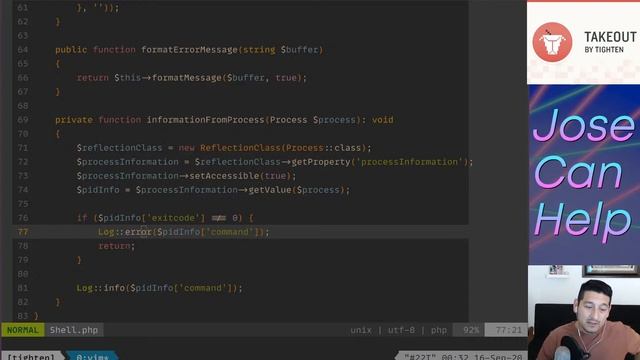Click line number 69 in the gutter
The image size is (640, 360).
point(23,120)
